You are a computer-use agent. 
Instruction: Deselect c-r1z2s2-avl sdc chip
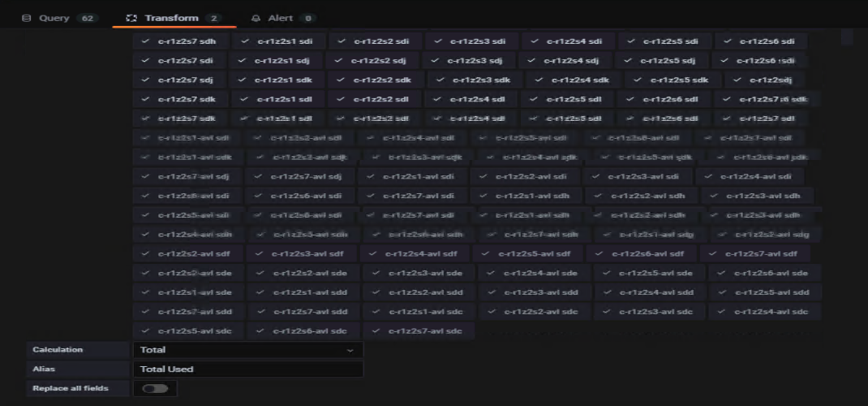(535, 312)
